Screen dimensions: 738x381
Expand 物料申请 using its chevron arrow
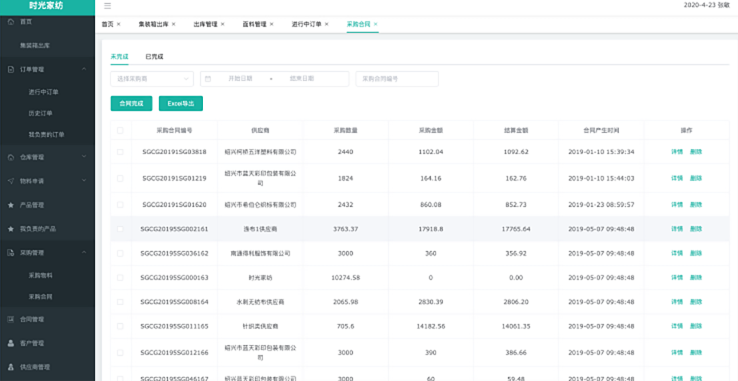point(84,180)
